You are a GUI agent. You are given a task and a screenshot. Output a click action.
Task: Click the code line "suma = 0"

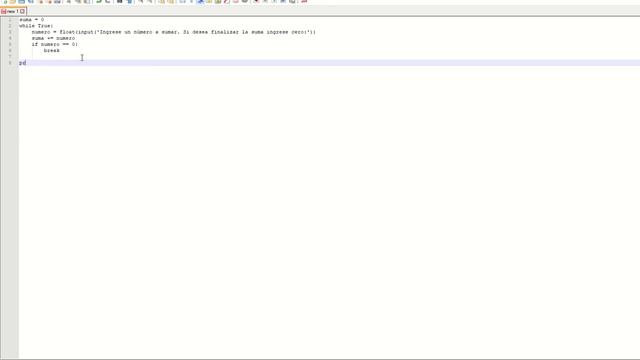point(31,20)
